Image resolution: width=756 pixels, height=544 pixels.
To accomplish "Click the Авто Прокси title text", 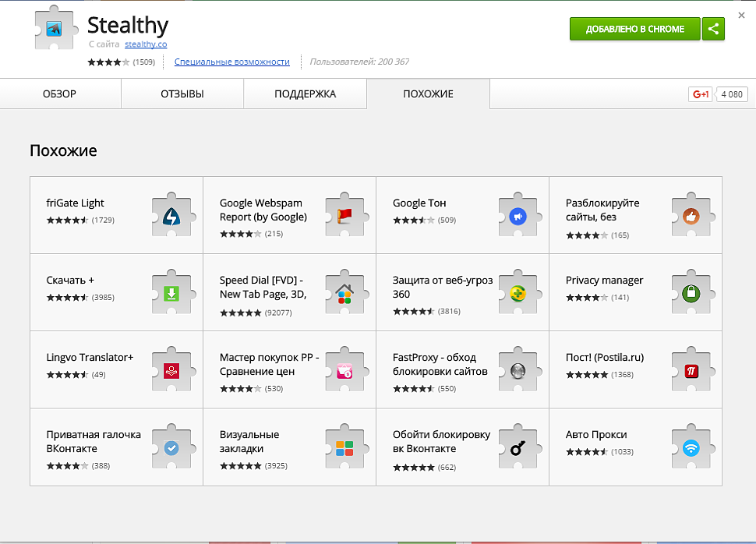I will click(x=596, y=435).
